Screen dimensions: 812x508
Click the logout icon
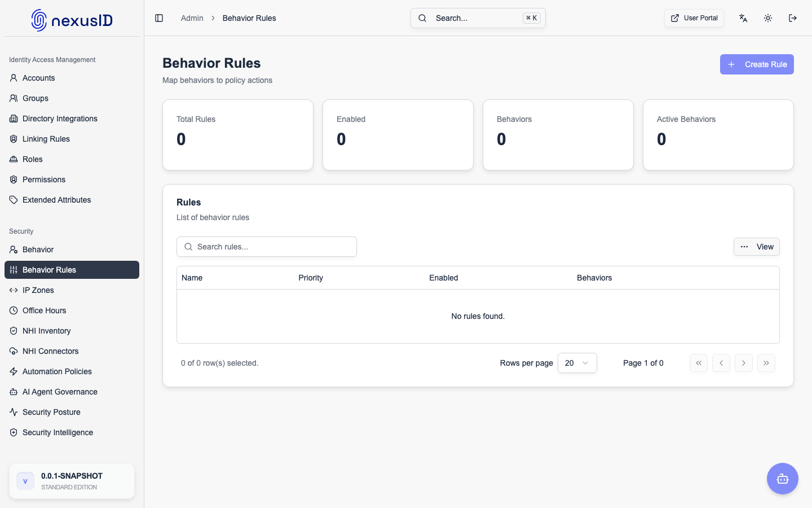(793, 18)
